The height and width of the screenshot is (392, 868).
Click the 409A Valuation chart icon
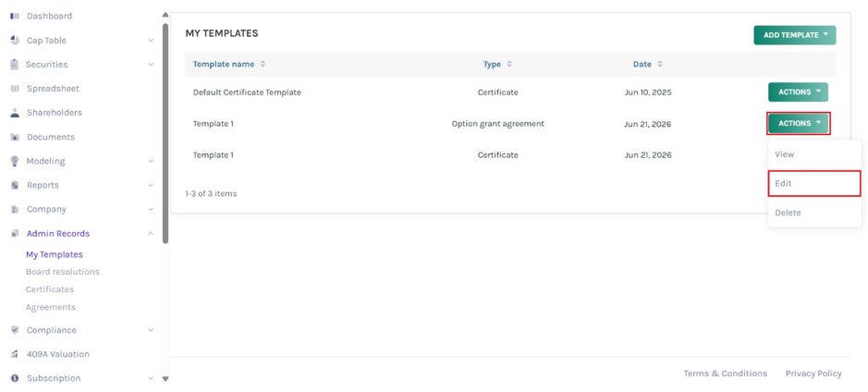point(15,354)
